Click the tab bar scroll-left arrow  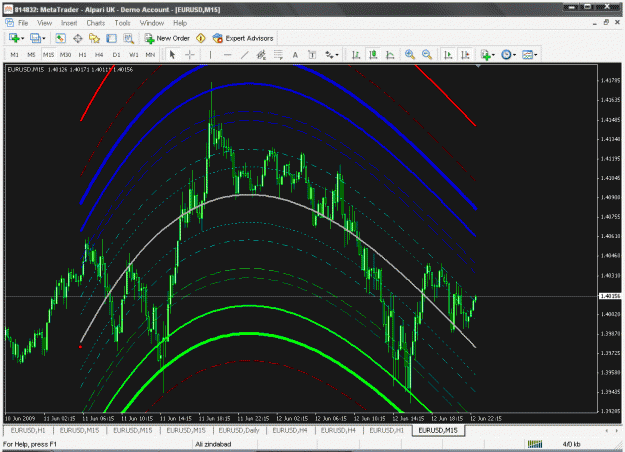tap(607, 430)
